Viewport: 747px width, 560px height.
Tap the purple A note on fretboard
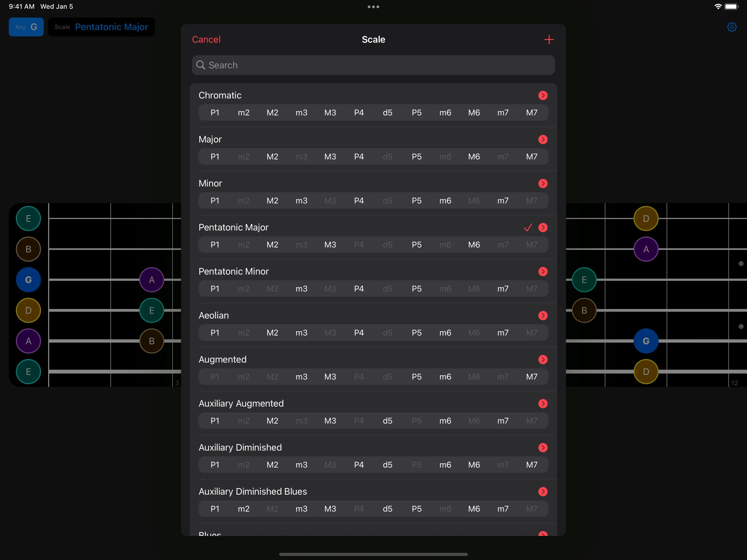pos(152,280)
